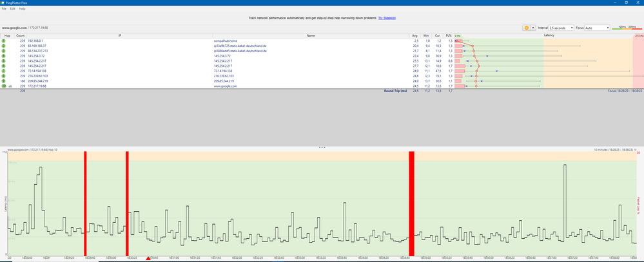Screen dimensions: 644x262
Task: Click hostname ip5886edd5.static.kabel-deutschland.de
Action: point(240,51)
